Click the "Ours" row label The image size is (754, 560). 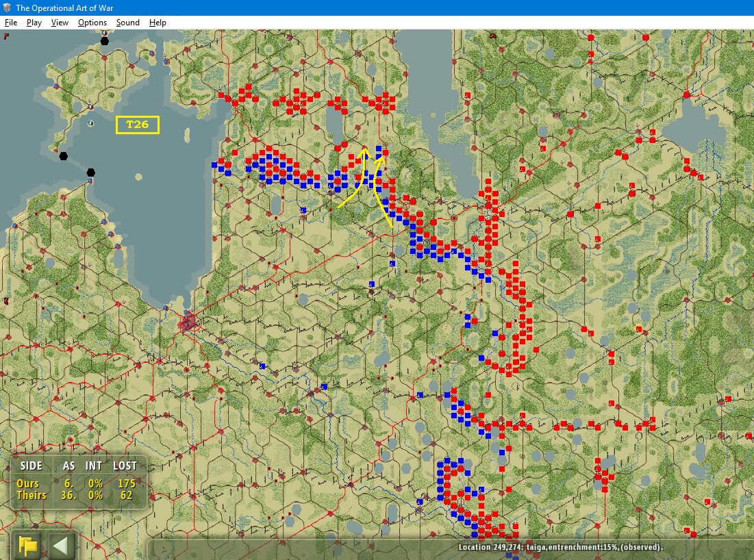(x=27, y=483)
